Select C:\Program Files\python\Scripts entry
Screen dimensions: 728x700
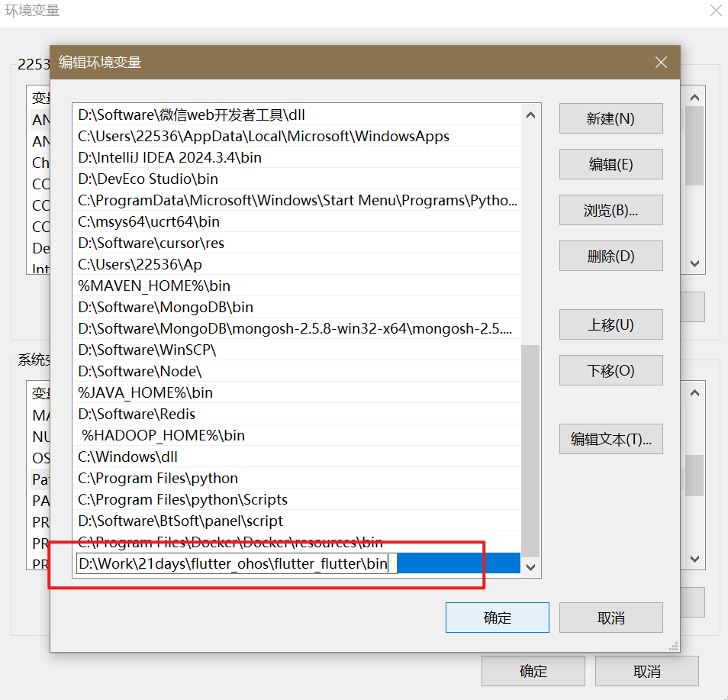[x=297, y=499]
